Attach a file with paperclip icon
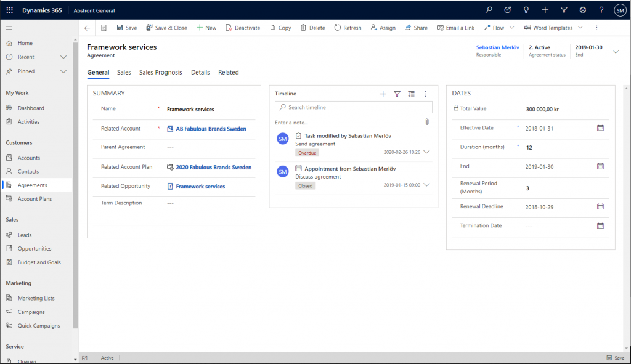Viewport: 631px width, 364px height. coord(427,122)
